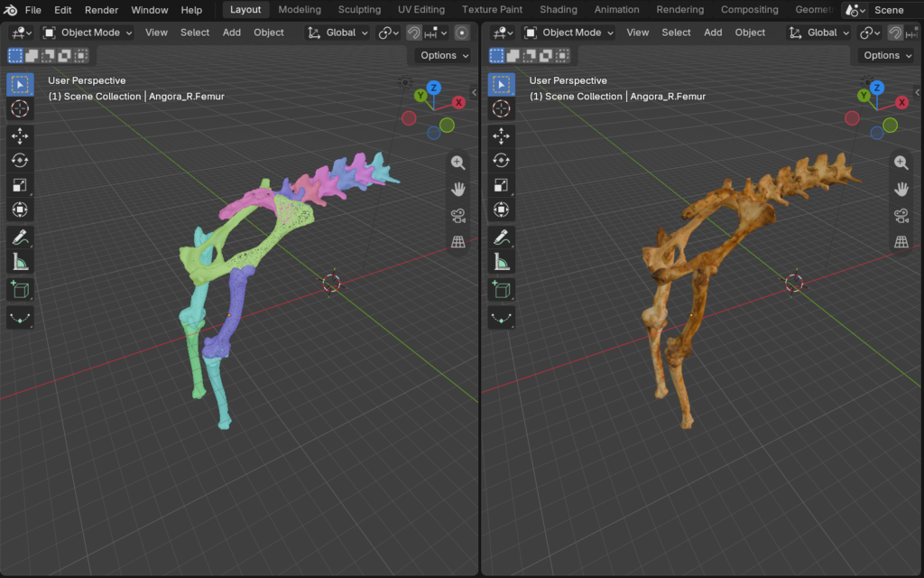Enable extend selection mode in left viewport
924x578 pixels.
[x=32, y=55]
